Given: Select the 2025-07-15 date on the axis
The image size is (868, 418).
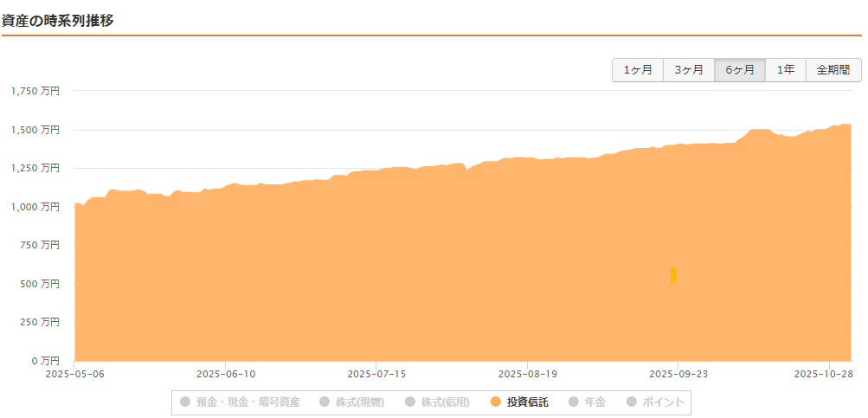Looking at the screenshot, I should [x=376, y=374].
